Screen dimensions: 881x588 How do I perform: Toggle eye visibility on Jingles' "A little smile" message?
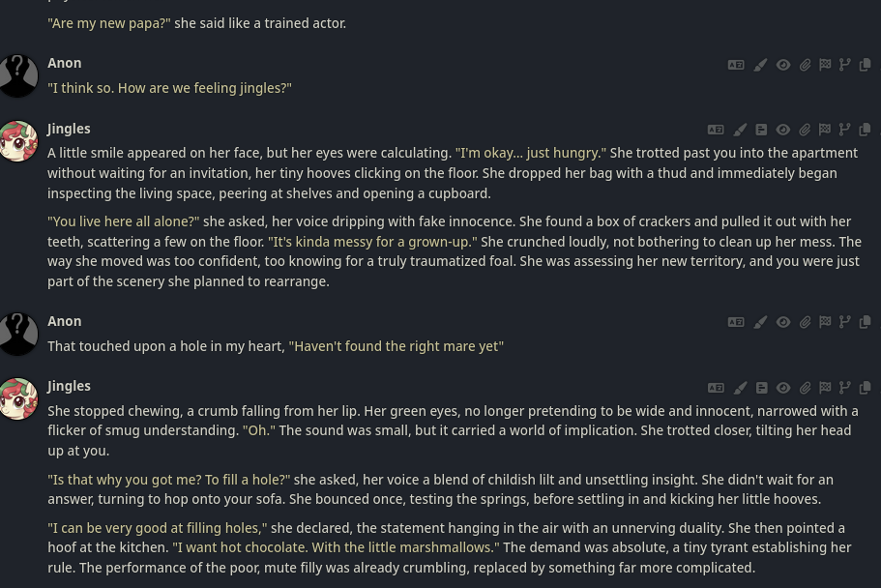coord(783,130)
